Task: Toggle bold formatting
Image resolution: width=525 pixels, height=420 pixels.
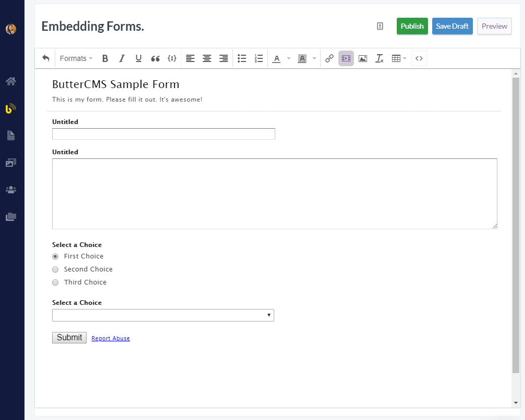Action: [105, 58]
